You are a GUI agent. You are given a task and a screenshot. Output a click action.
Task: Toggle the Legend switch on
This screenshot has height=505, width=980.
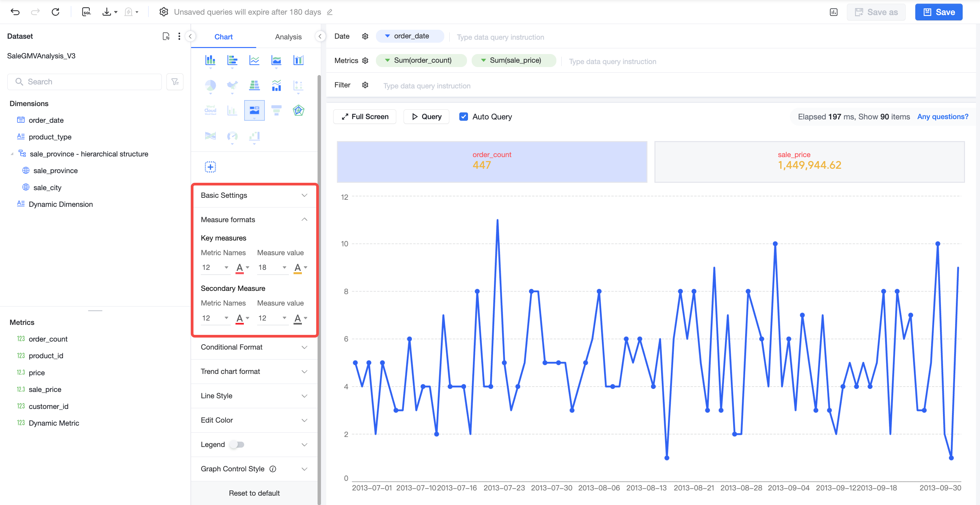pos(237,444)
